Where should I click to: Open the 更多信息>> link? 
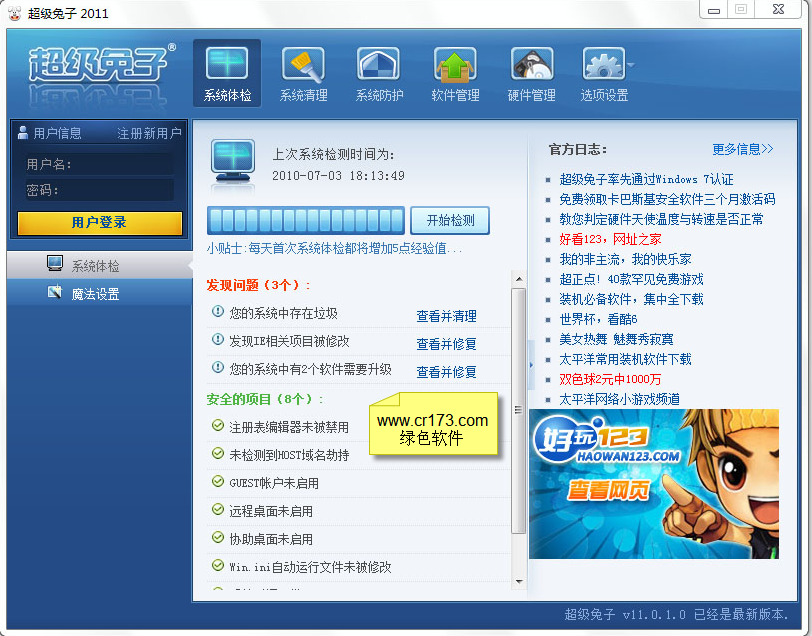(742, 149)
